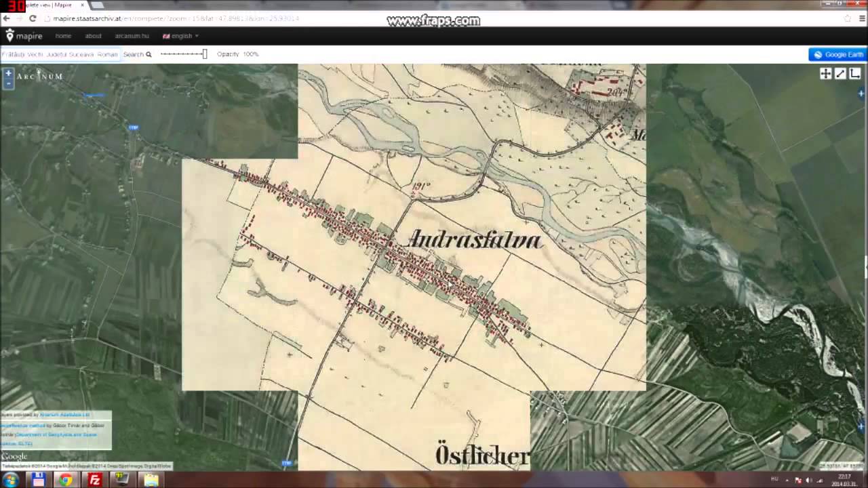The height and width of the screenshot is (488, 868).
Task: Select the diagonal line measure tool
Action: coord(840,74)
